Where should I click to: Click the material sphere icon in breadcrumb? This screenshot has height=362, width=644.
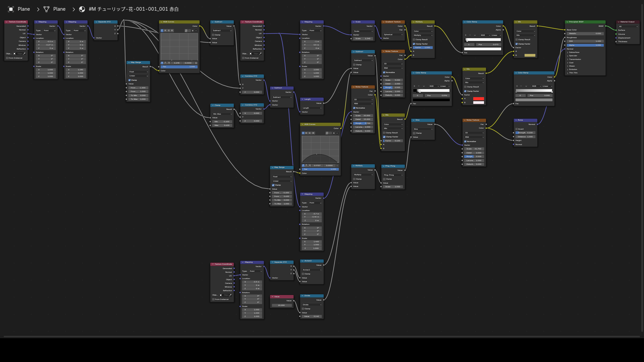tap(82, 9)
